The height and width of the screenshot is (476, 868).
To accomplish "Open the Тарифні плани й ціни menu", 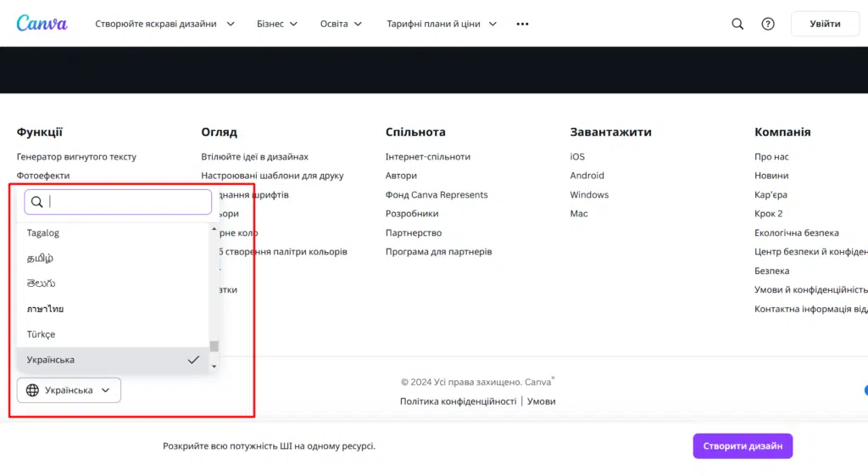I will pos(442,24).
